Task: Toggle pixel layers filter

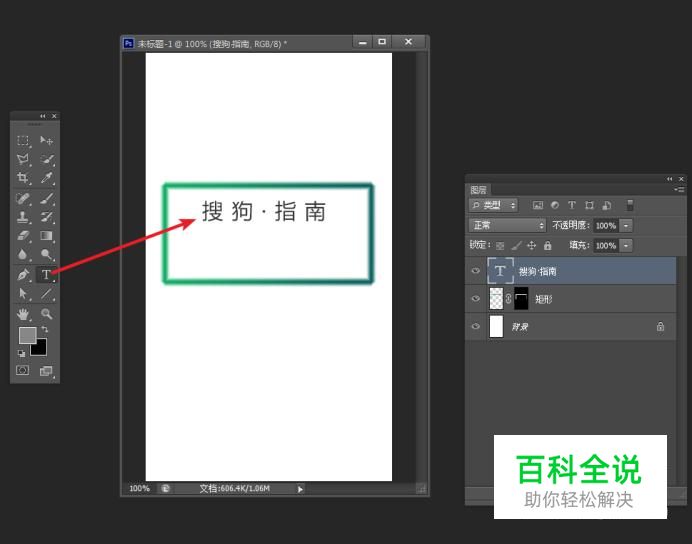Action: pos(538,205)
